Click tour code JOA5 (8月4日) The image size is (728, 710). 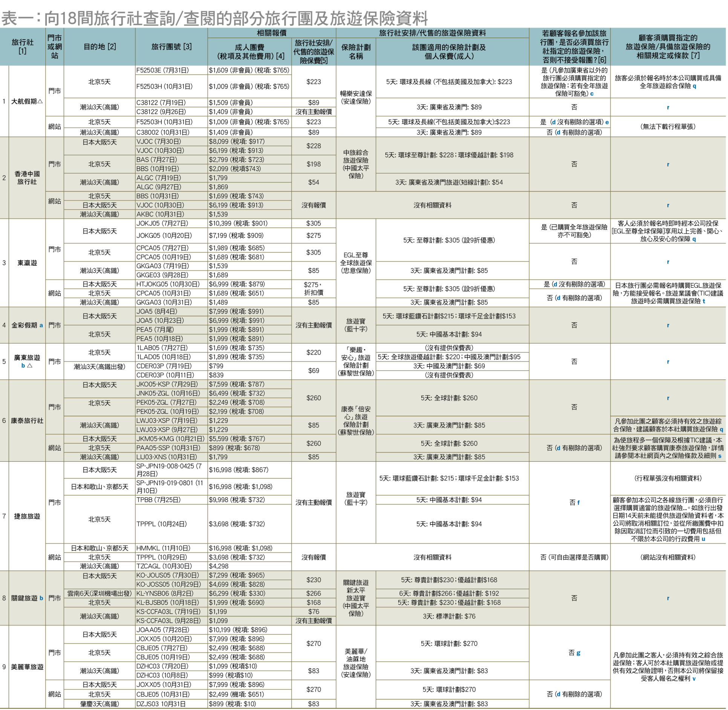157,311
